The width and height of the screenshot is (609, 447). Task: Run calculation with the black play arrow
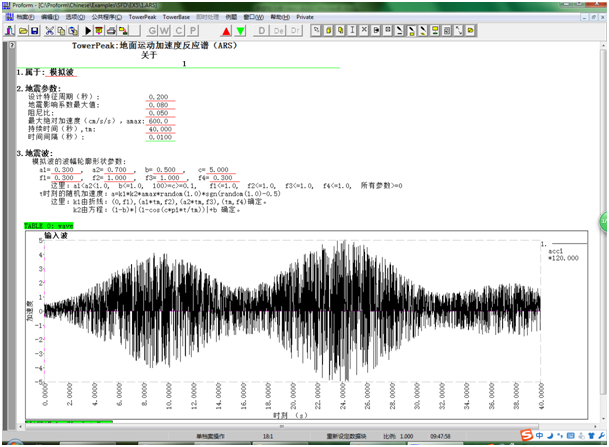click(88, 31)
